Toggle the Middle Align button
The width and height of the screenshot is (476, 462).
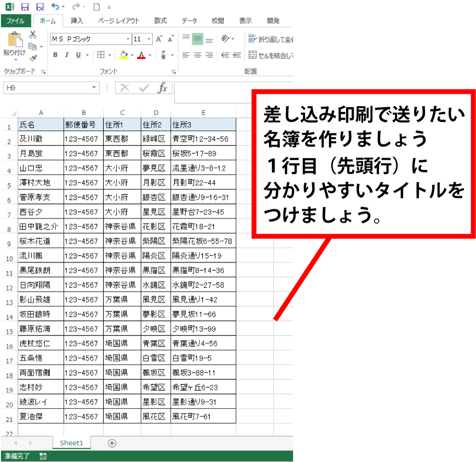click(198, 39)
